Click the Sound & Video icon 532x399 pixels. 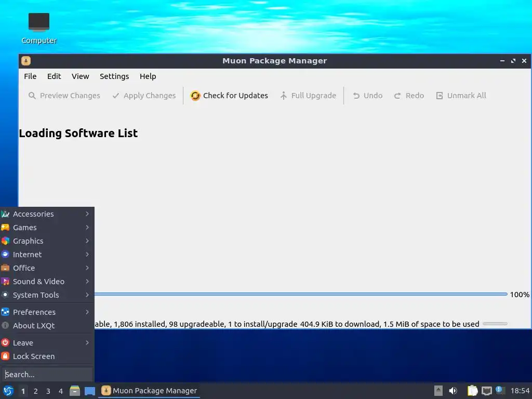tap(5, 282)
